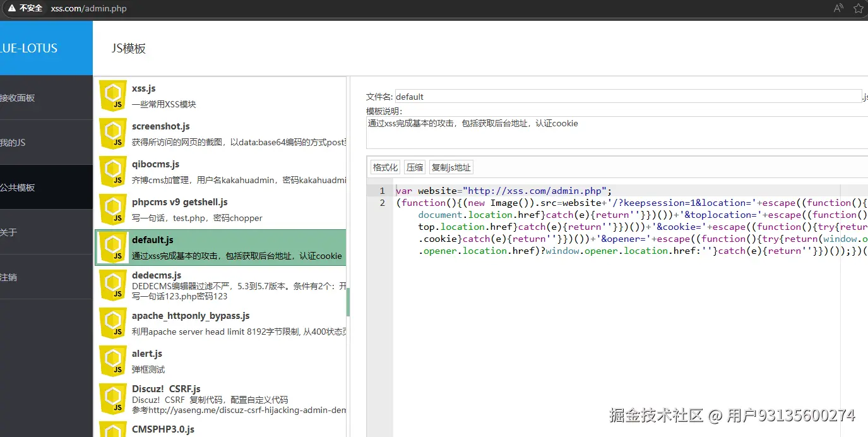
Task: Select default.js template title
Action: [153, 240]
